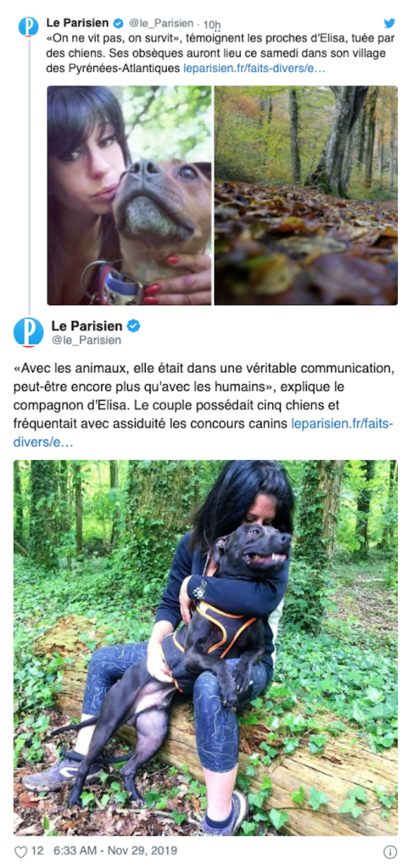The image size is (413, 868).
Task: Open the 10h timestamp of the first tweet
Action: (212, 24)
